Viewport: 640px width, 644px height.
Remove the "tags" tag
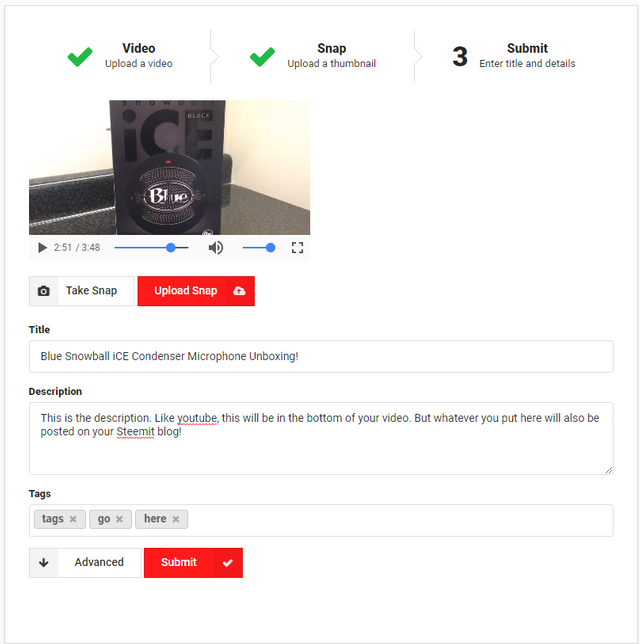tap(73, 519)
